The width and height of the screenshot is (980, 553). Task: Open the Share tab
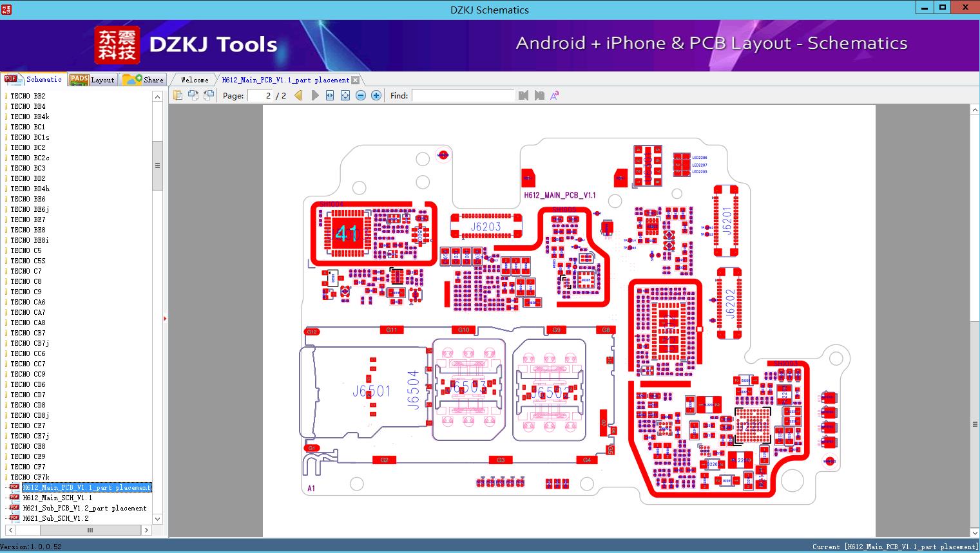[144, 80]
